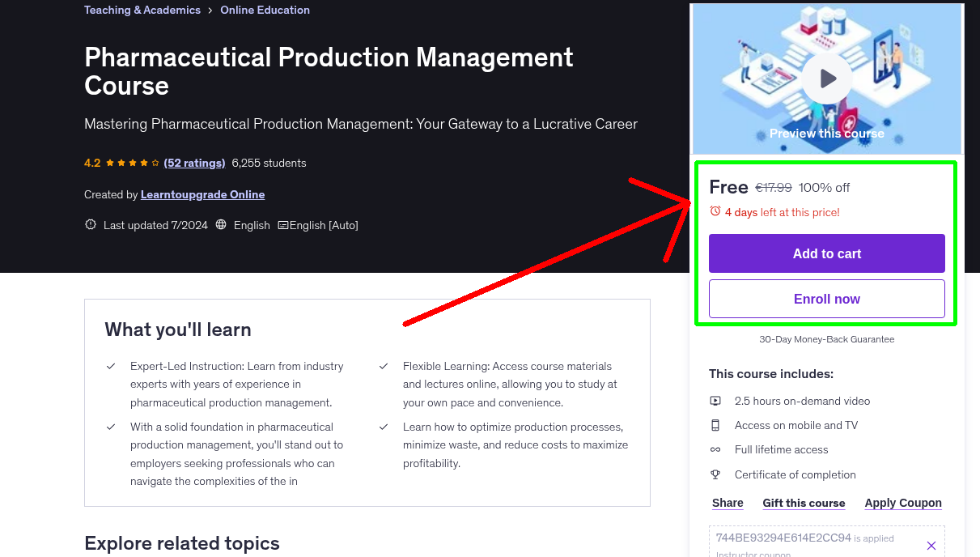Dismiss the applied instructor coupon

pos(931,545)
